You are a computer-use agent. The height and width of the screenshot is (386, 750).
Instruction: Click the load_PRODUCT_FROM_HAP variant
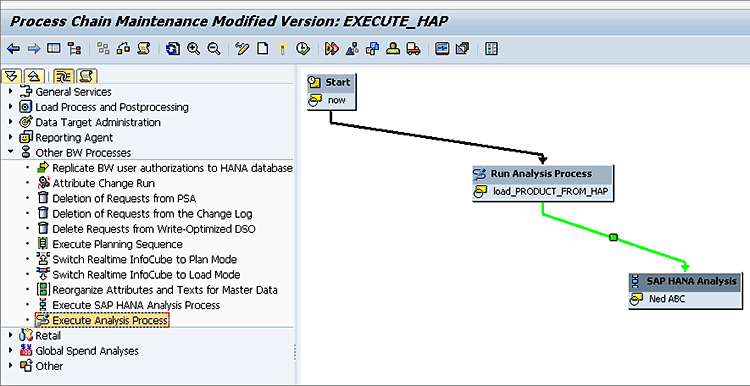pyautogui.click(x=542, y=192)
